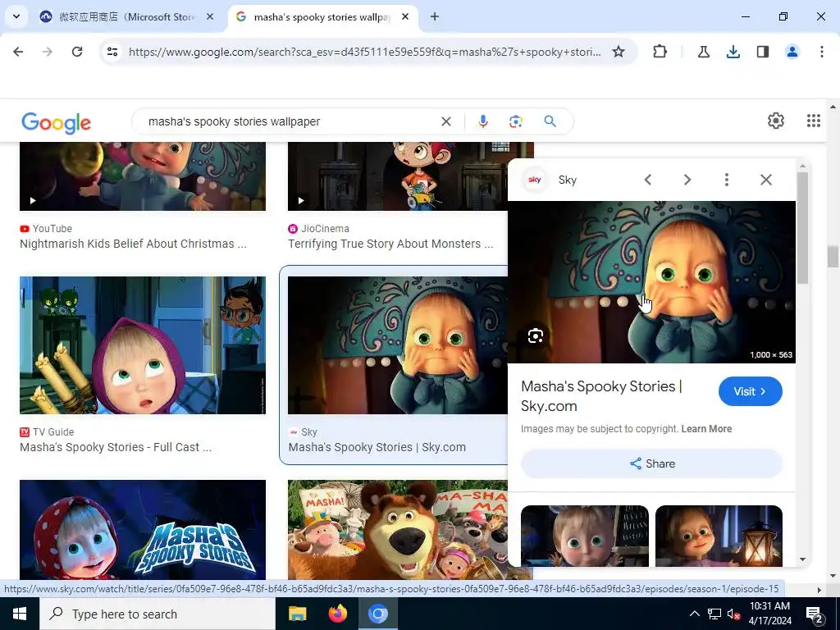Open Google quick settings gear
The height and width of the screenshot is (630, 840).
(776, 121)
